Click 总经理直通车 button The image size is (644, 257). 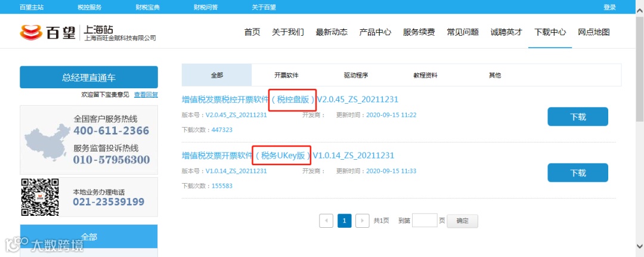click(89, 77)
